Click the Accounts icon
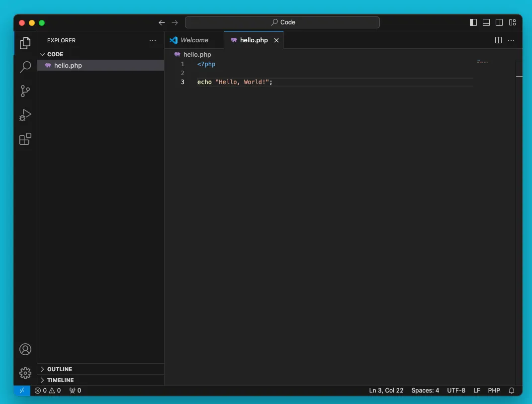Image resolution: width=532 pixels, height=404 pixels. click(x=25, y=349)
